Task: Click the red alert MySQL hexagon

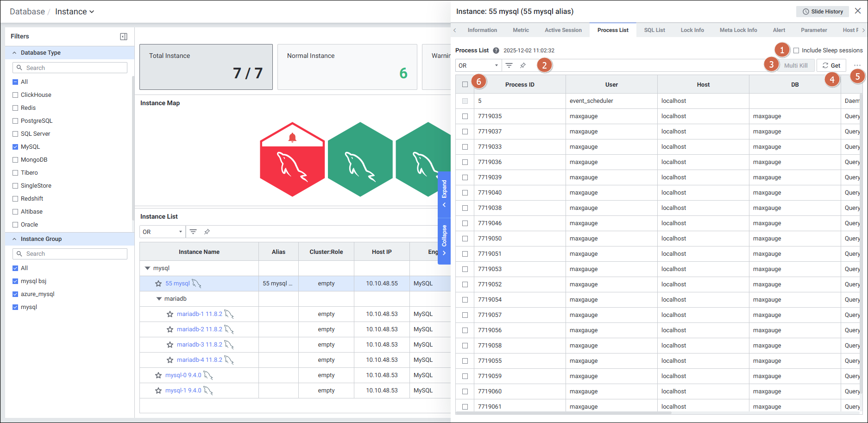Action: pos(292,160)
